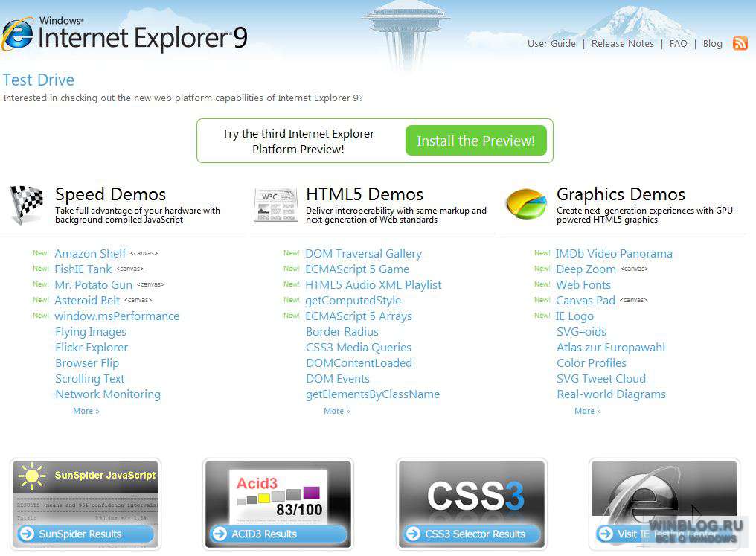Open the Browser Flip demo
The width and height of the screenshot is (756, 556).
(87, 363)
